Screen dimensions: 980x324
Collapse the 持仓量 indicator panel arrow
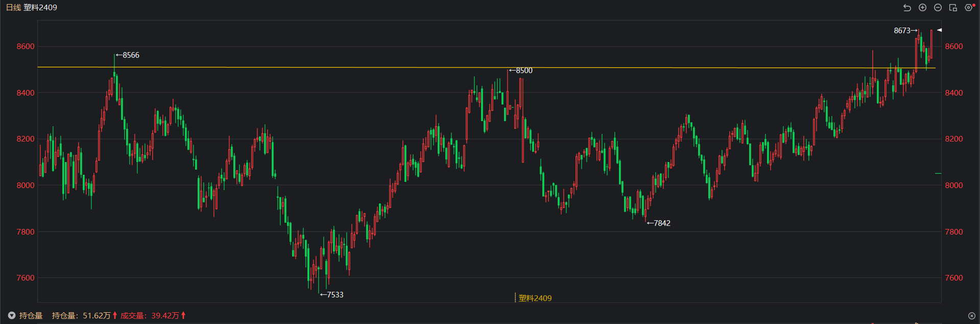pos(12,316)
